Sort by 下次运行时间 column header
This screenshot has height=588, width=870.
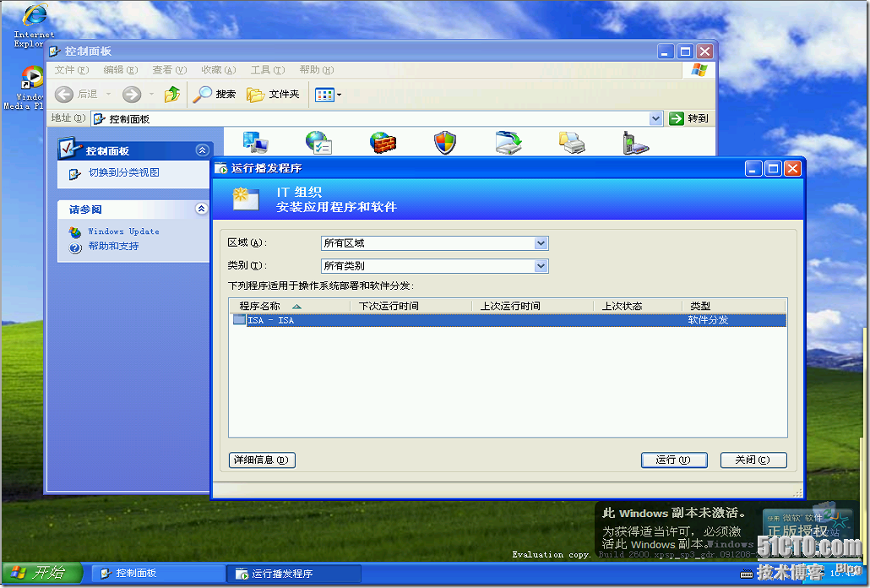point(411,306)
